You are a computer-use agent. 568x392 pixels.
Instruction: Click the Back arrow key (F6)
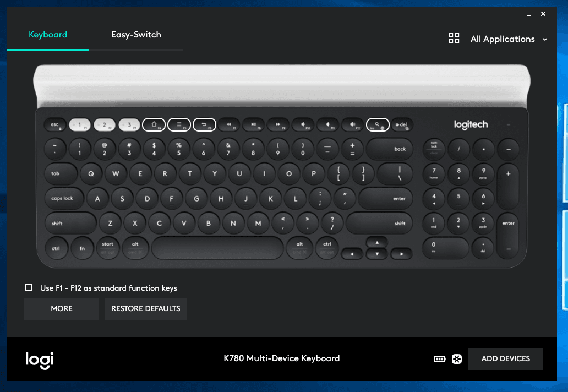(204, 124)
